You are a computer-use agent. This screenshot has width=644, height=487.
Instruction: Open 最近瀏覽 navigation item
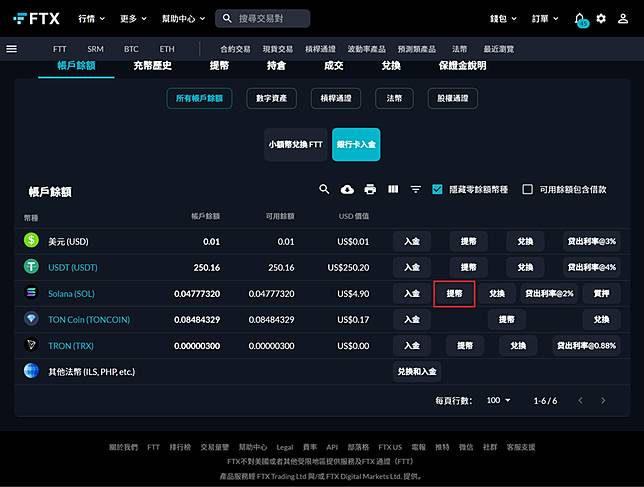[x=499, y=49]
